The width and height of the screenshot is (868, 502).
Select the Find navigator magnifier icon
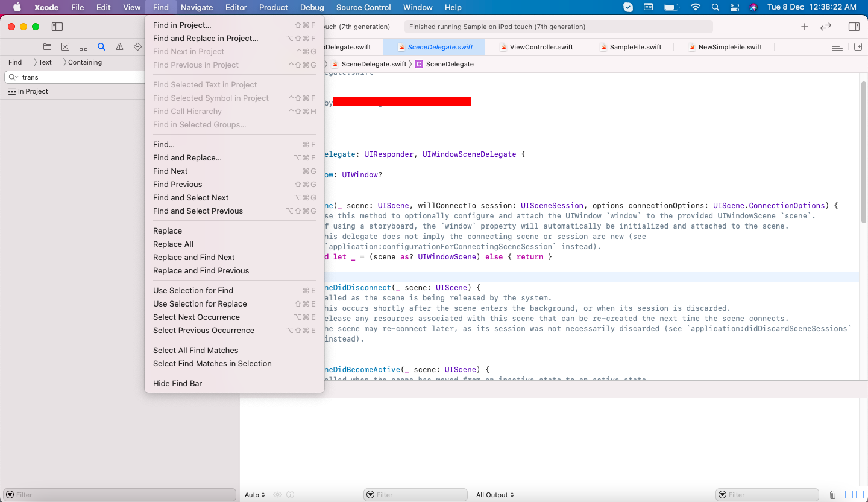[x=101, y=46]
